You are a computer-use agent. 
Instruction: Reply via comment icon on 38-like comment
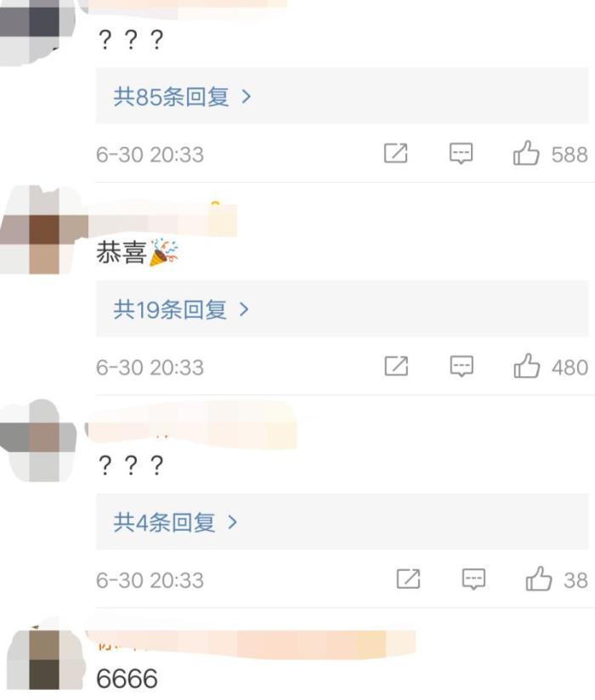pos(473,579)
